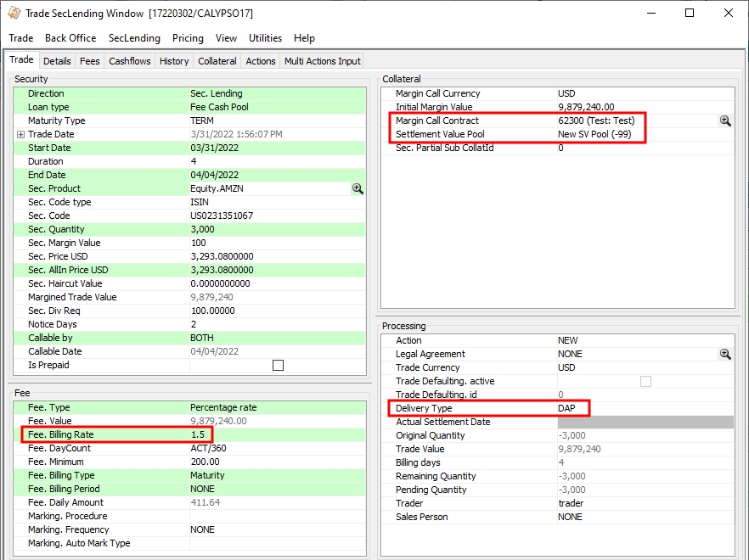Click Margin Call Currency value USD
Image resolution: width=749 pixels, height=560 pixels.
[x=566, y=93]
